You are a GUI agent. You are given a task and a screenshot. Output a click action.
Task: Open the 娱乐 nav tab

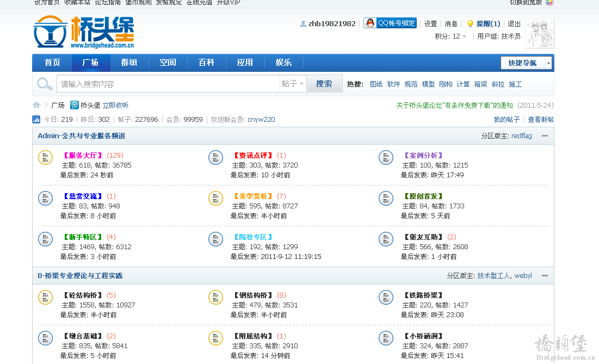coord(283,63)
